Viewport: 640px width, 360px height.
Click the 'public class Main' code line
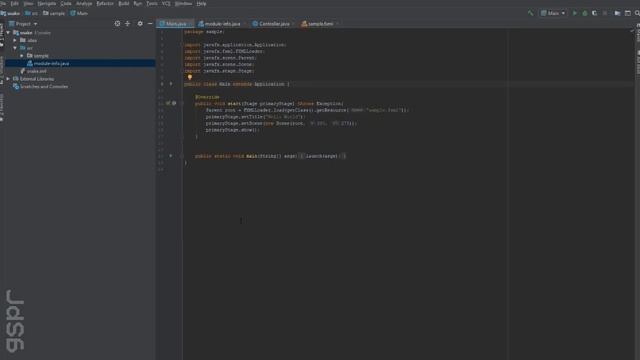click(237, 84)
